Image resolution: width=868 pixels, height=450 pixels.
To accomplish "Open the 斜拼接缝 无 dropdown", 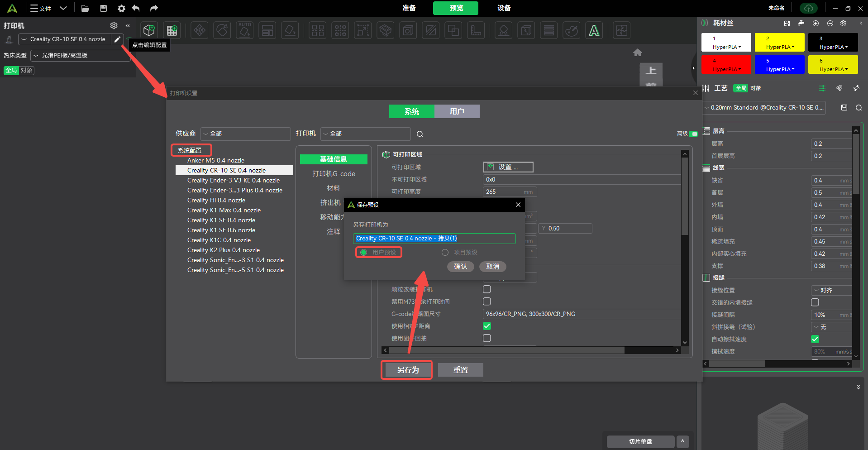I will pos(832,327).
